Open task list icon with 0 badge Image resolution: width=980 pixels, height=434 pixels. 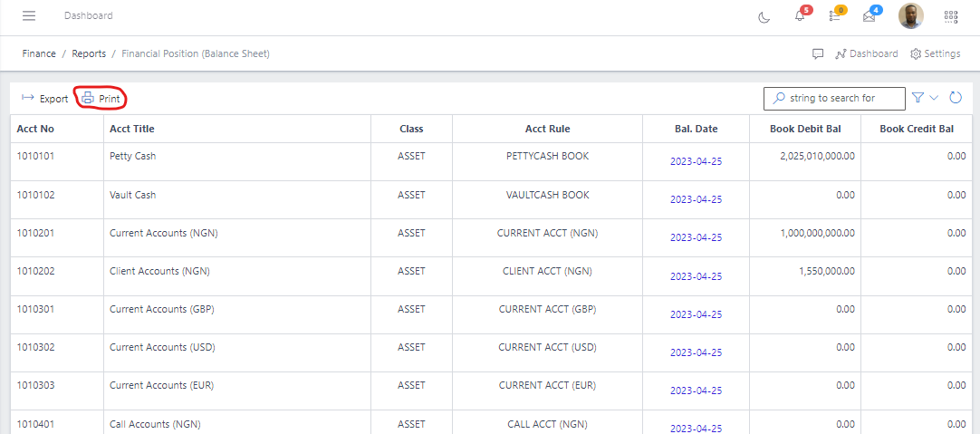pyautogui.click(x=835, y=16)
